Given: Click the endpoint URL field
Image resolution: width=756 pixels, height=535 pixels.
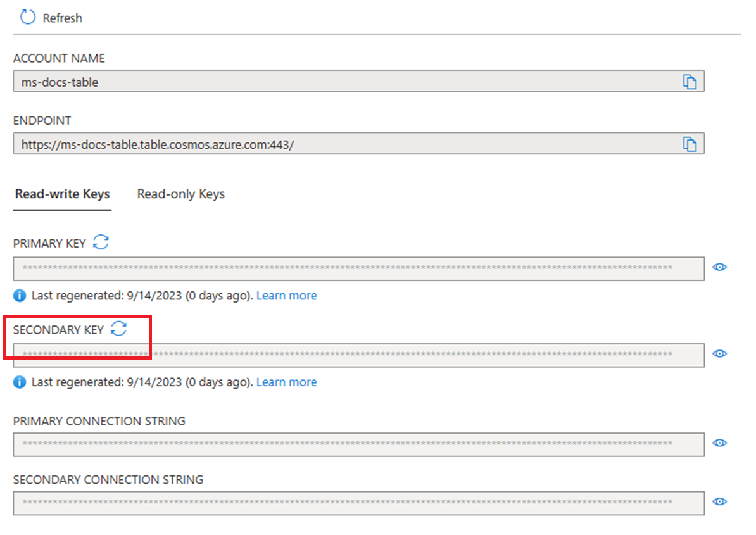Looking at the screenshot, I should 359,144.
